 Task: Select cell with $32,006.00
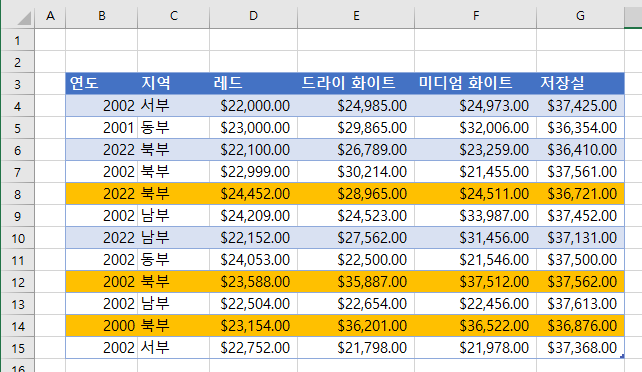pyautogui.click(x=476, y=128)
